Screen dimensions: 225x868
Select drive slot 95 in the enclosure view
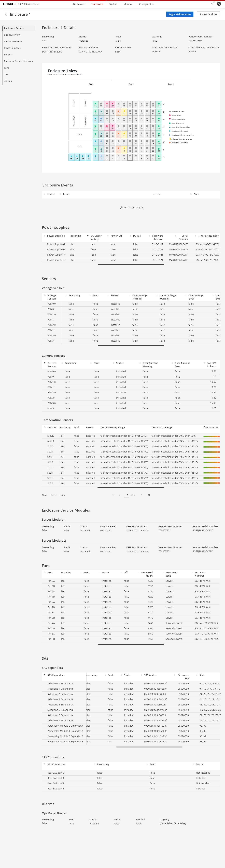pos(159,104)
